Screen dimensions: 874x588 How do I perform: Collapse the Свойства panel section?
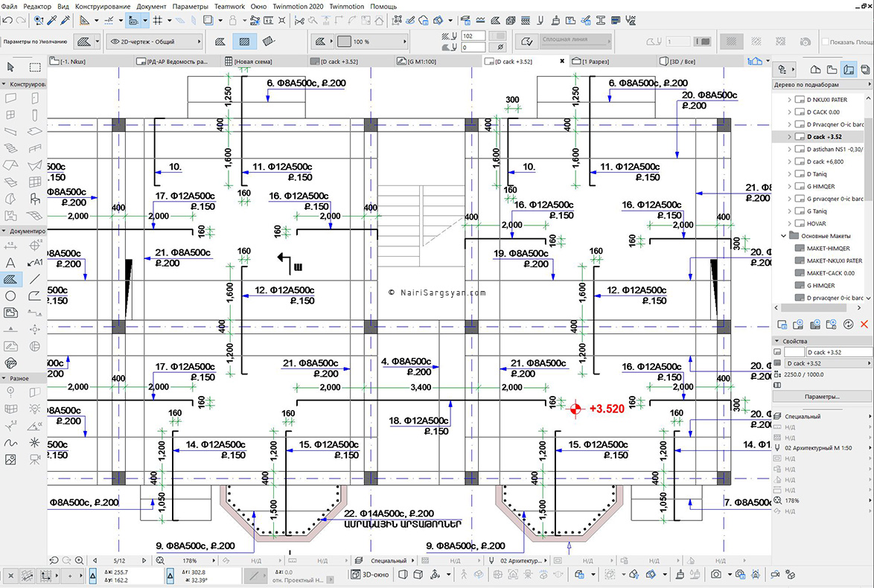tap(777, 341)
